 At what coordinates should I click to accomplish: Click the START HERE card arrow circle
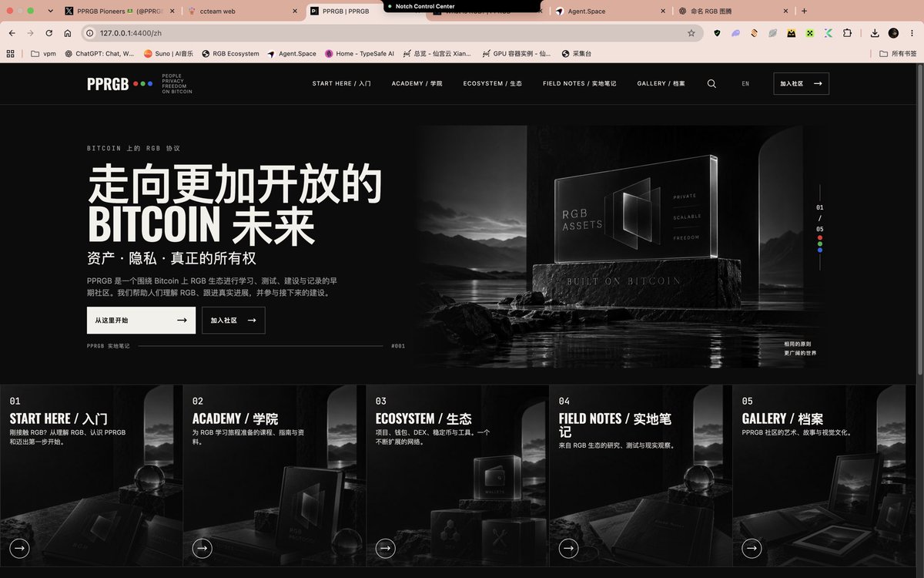tap(19, 548)
